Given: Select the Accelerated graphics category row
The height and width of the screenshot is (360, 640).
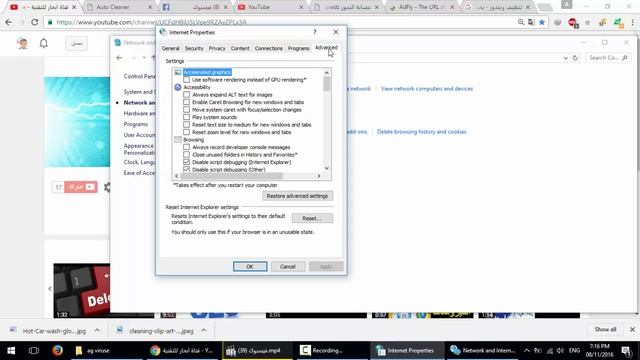Looking at the screenshot, I should 207,72.
